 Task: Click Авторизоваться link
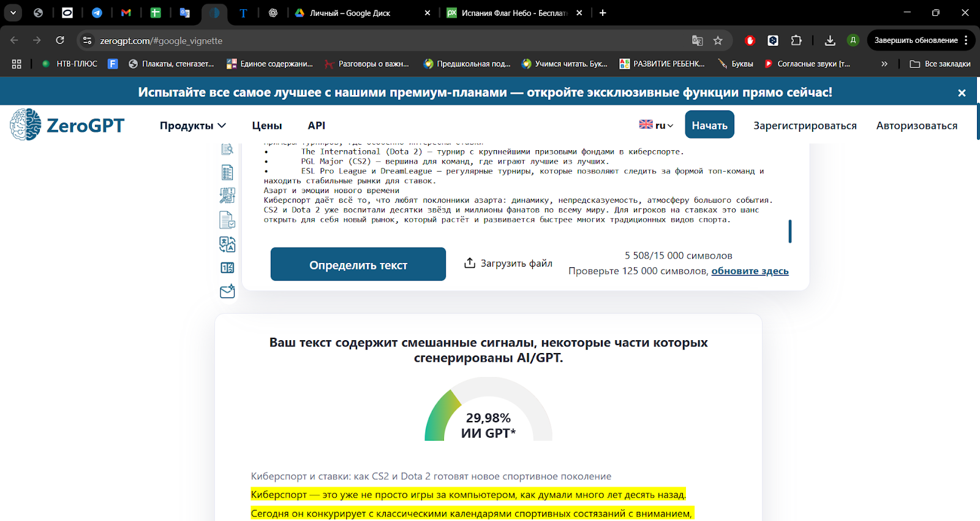[917, 125]
